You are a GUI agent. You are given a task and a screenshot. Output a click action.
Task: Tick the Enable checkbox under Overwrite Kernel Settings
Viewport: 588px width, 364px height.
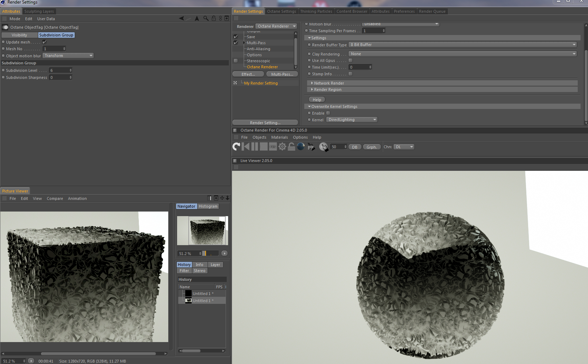[328, 113]
